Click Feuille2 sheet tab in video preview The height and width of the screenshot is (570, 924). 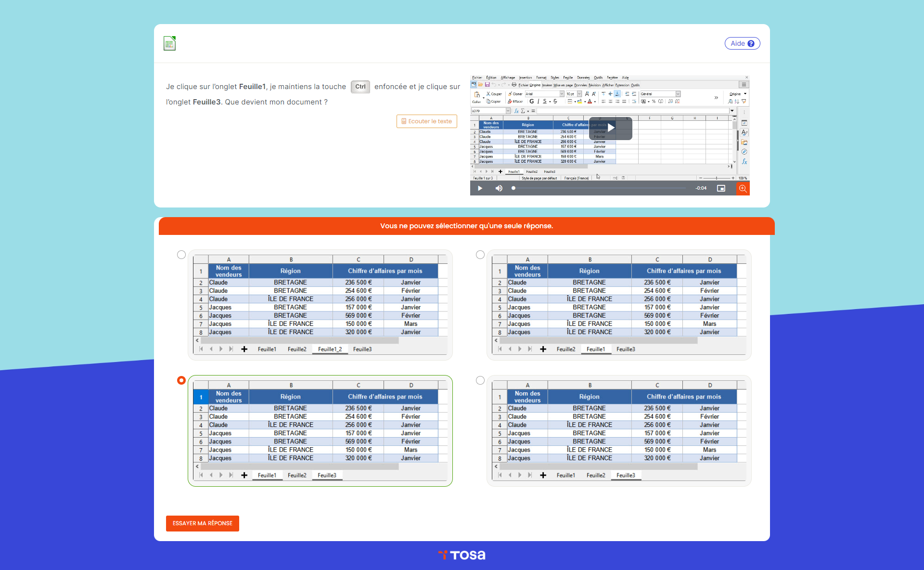pos(532,171)
